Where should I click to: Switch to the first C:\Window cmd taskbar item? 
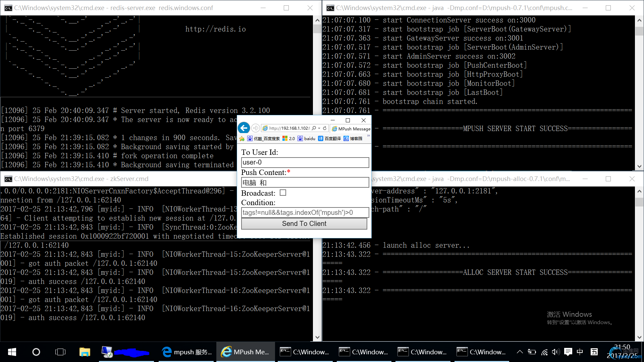pos(304,352)
